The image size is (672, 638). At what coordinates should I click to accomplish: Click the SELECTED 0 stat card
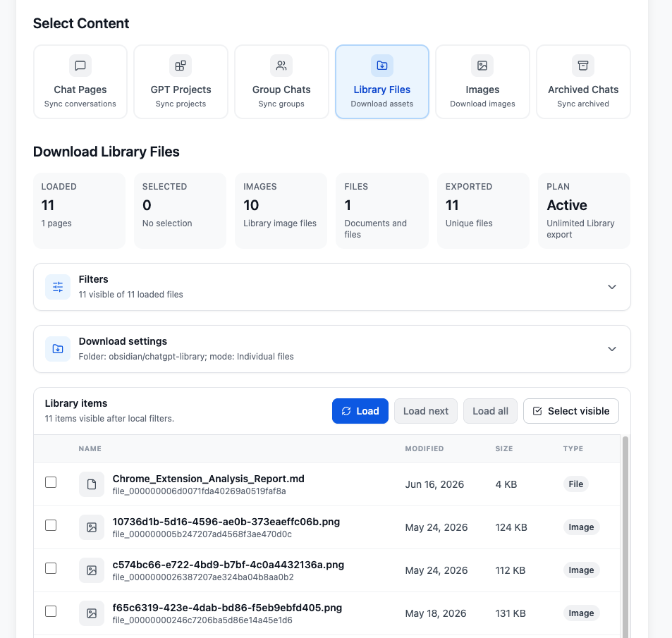tap(180, 210)
